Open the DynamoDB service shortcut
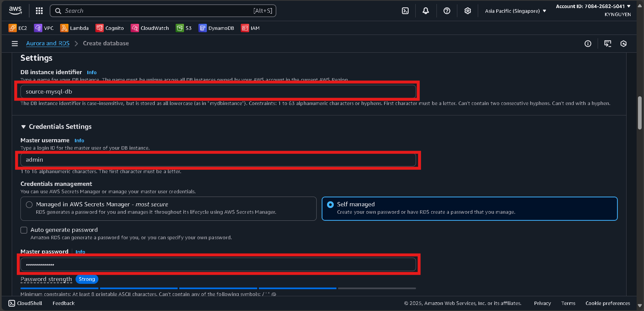This screenshot has width=644, height=311. point(216,28)
